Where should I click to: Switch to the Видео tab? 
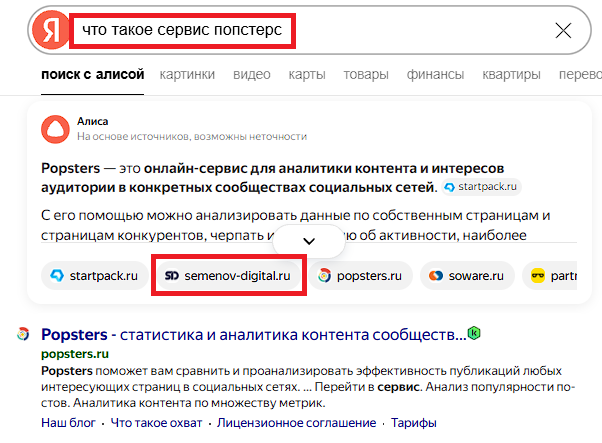(252, 74)
